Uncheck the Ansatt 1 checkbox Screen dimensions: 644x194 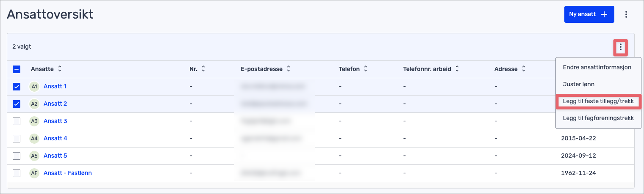(17, 86)
